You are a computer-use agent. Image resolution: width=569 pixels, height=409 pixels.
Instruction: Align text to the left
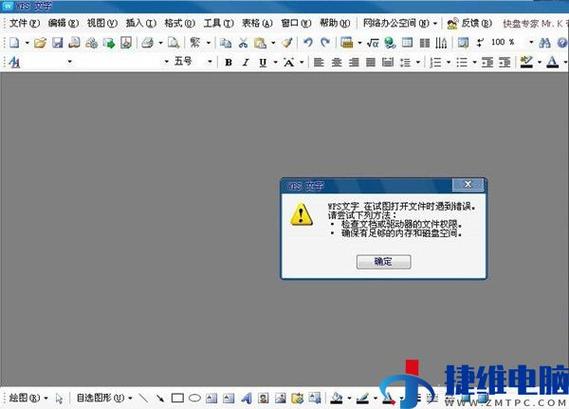point(319,62)
